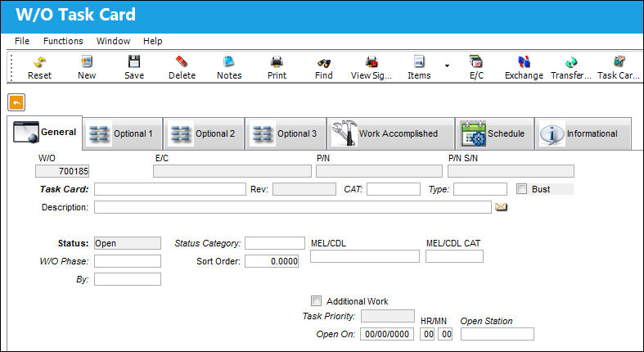This screenshot has width=644, height=352.
Task: Switch to the Optional 1 tab
Action: tap(123, 134)
